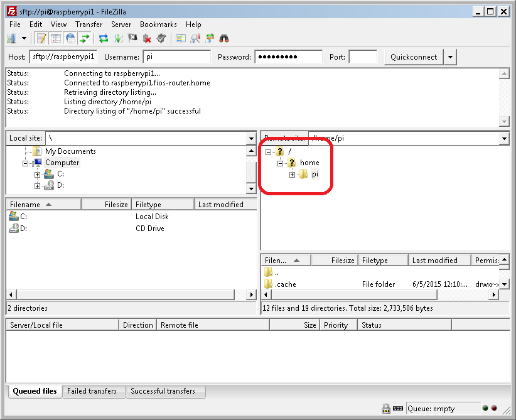Screen dimensions: 516x420
Task: Expand the pi folder in remote tree
Action: tap(292, 175)
